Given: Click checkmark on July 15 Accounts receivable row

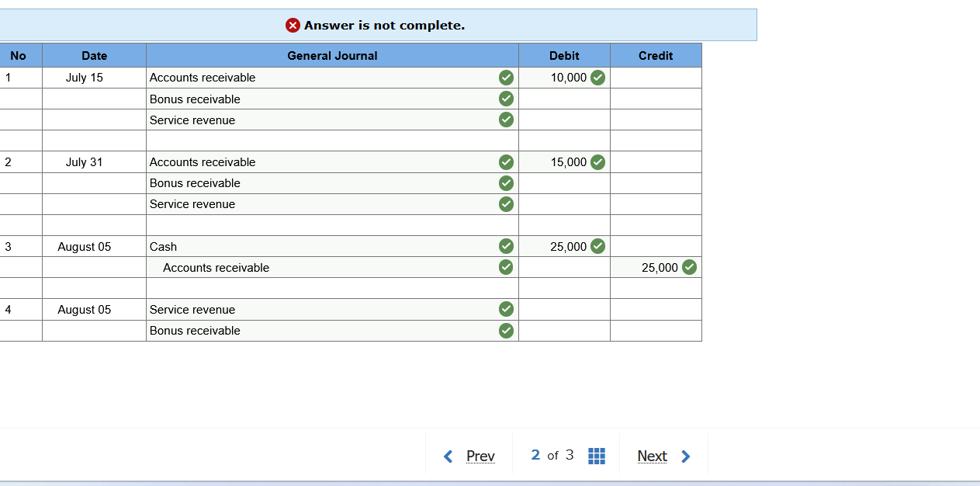Looking at the screenshot, I should (506, 77).
